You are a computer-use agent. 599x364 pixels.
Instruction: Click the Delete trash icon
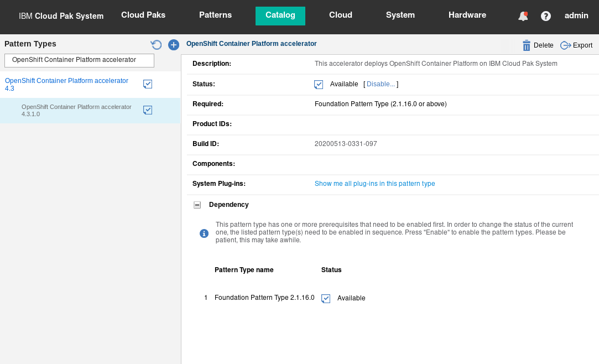click(527, 45)
